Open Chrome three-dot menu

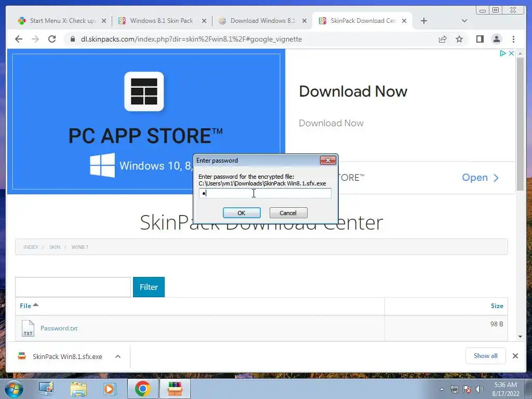(x=513, y=39)
